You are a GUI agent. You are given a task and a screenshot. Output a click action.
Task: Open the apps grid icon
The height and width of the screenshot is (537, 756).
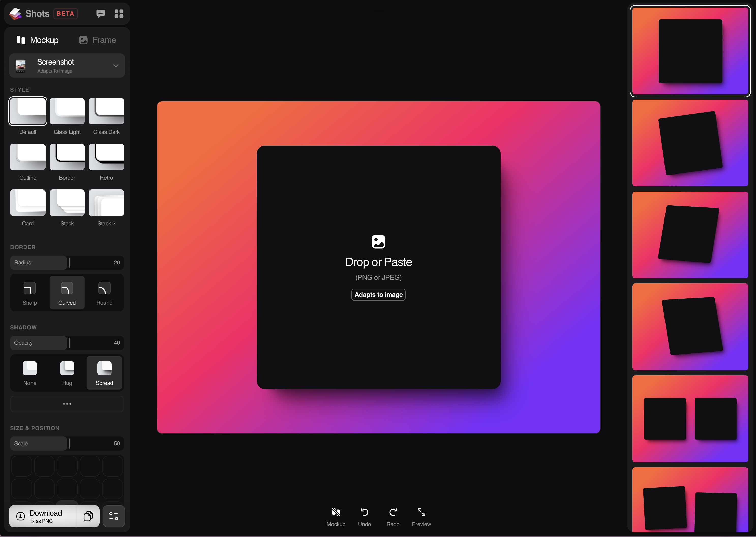119,13
